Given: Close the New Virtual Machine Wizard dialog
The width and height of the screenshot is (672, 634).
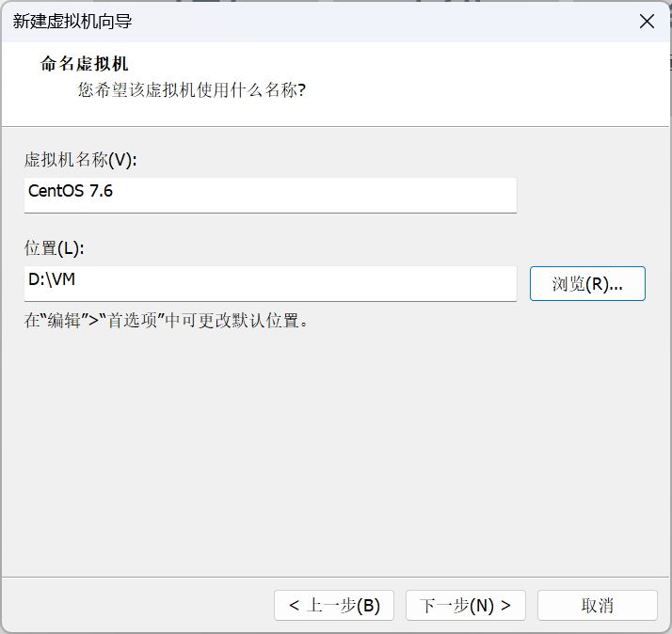Looking at the screenshot, I should tap(647, 22).
